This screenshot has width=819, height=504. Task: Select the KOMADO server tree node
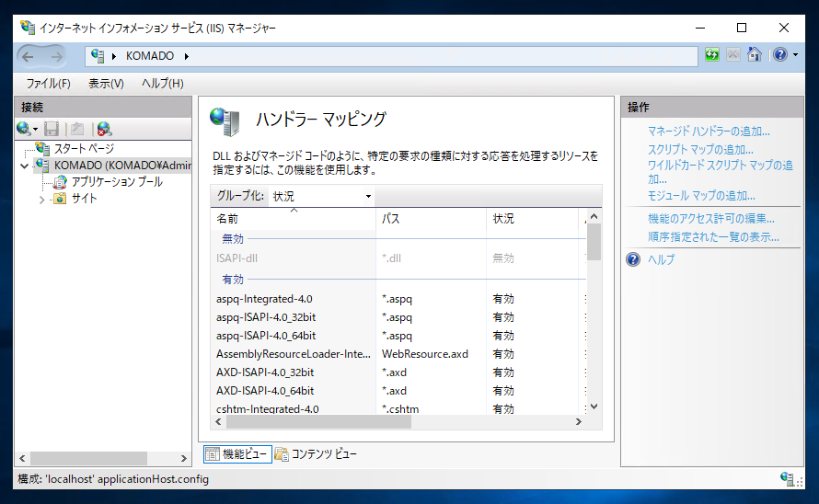[x=122, y=166]
